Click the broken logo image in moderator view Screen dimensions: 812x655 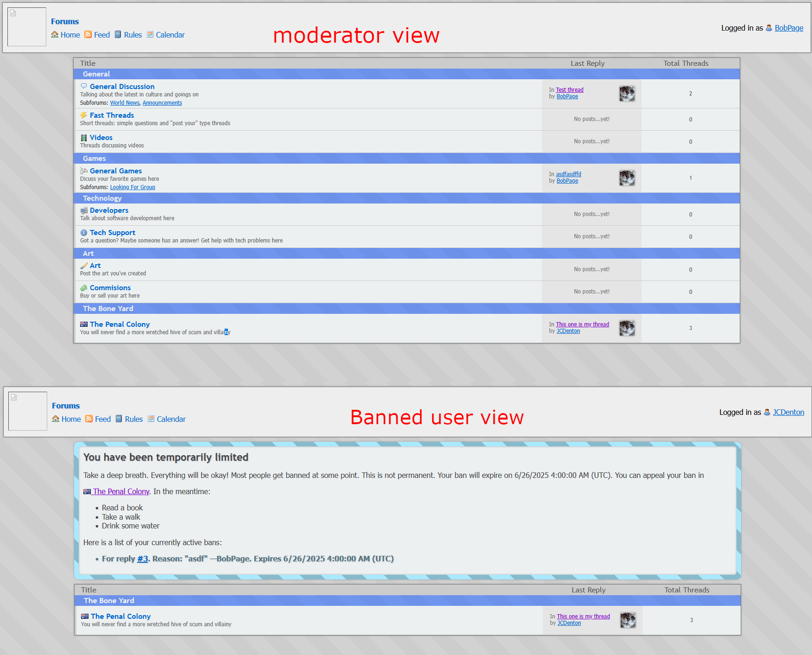27,27
